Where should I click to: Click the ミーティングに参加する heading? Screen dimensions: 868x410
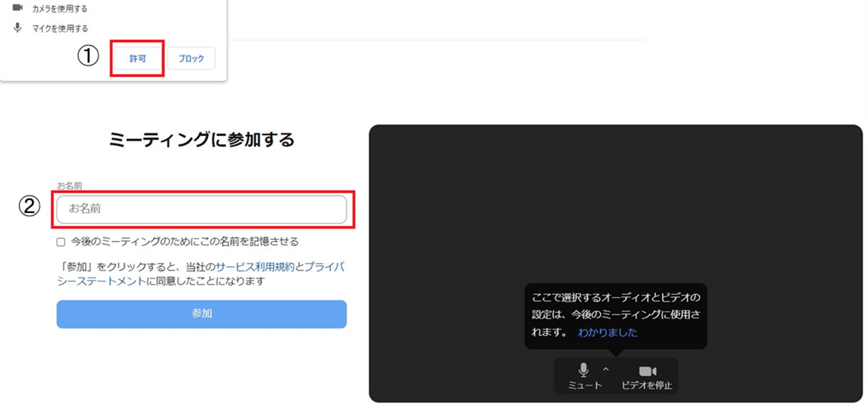click(201, 140)
